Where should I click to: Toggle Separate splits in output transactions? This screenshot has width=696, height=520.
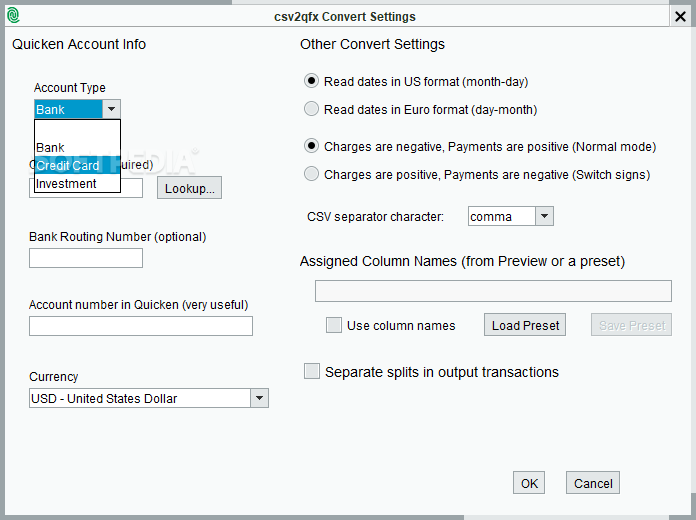(x=312, y=371)
